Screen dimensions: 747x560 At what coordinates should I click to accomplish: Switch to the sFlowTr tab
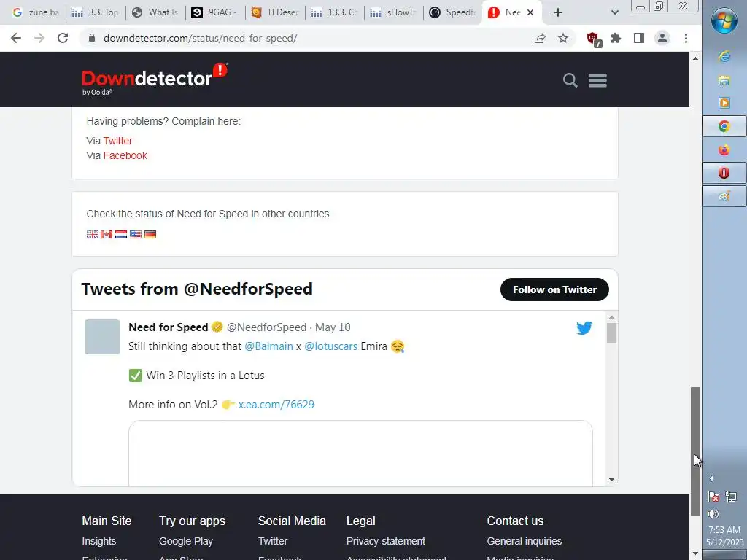point(395,12)
